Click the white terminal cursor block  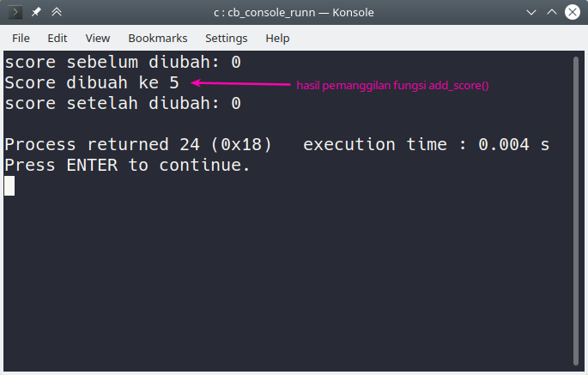click(x=9, y=185)
